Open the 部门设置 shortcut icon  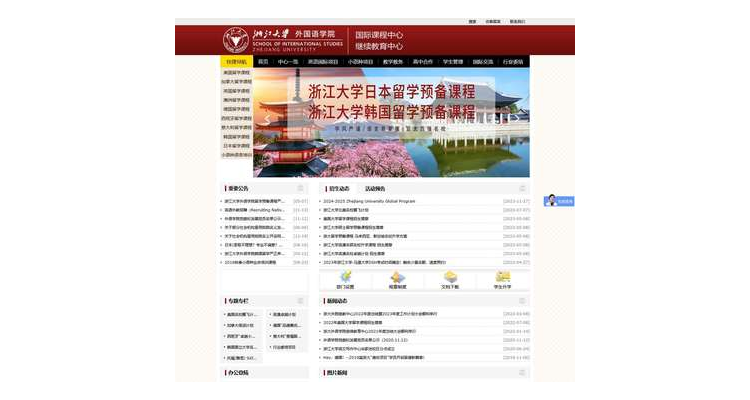point(345,280)
